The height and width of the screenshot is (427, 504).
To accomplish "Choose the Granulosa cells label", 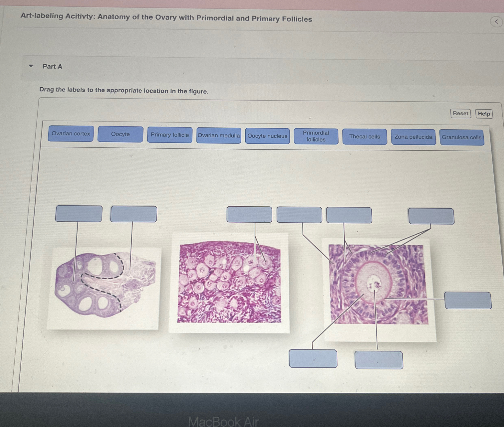I will [x=462, y=137].
